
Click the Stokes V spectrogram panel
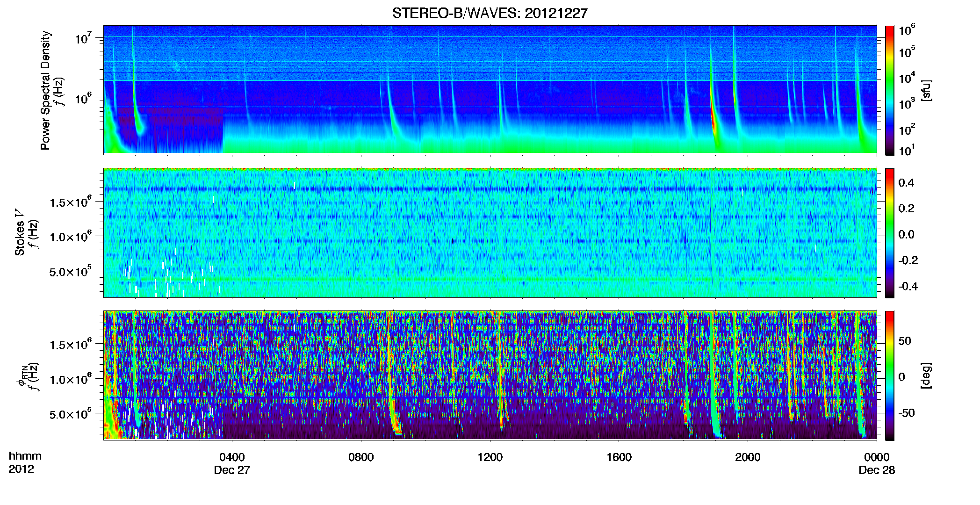490,232
